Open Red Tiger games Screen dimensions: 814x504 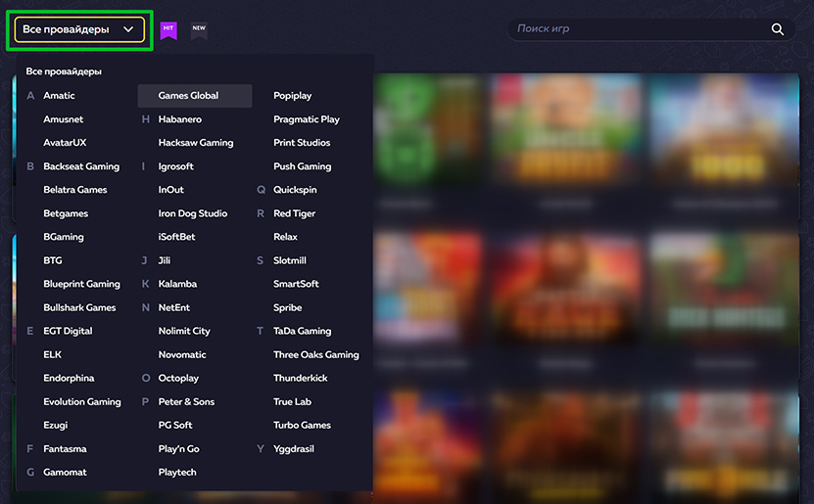coord(294,213)
